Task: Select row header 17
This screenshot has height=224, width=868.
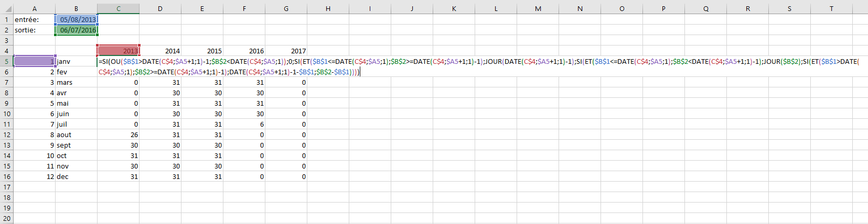Action: [6, 187]
